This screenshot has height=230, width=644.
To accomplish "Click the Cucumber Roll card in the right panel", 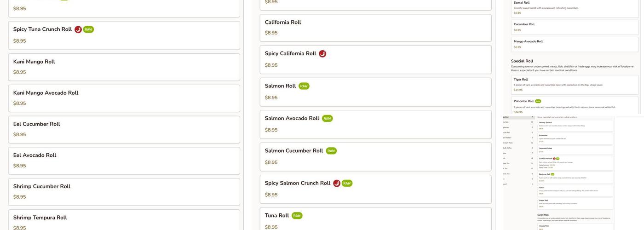I will pos(575,27).
